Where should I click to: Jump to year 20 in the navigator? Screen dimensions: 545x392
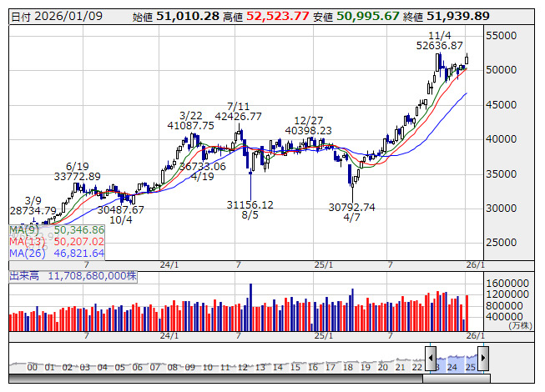[x=383, y=367]
